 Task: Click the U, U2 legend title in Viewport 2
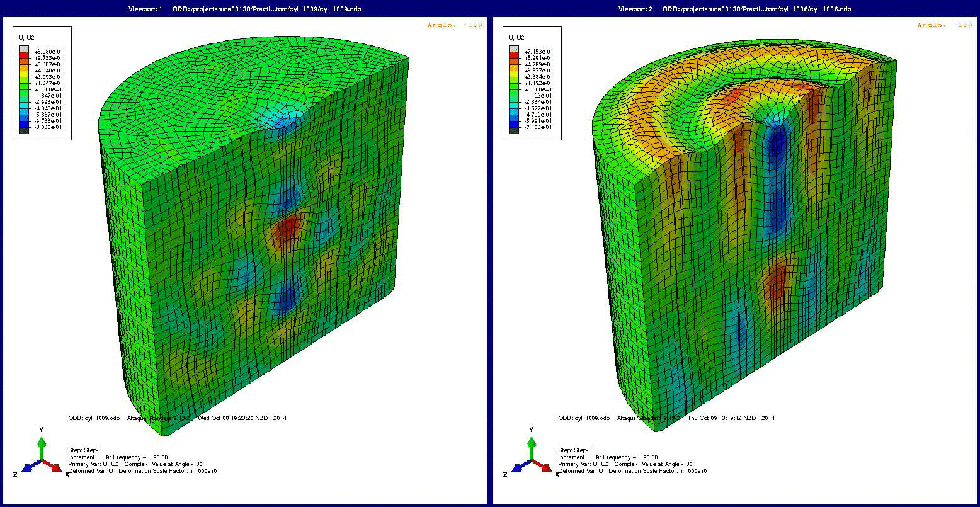click(516, 38)
